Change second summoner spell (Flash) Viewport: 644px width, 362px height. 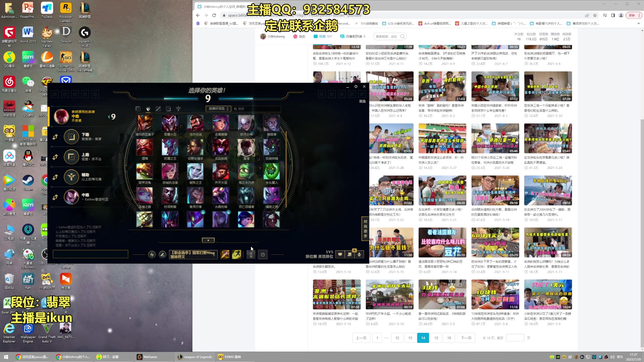[x=236, y=255]
